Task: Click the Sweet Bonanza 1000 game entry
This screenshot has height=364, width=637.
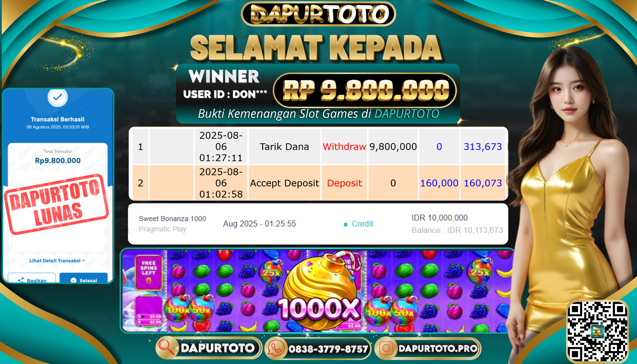Action: [172, 219]
